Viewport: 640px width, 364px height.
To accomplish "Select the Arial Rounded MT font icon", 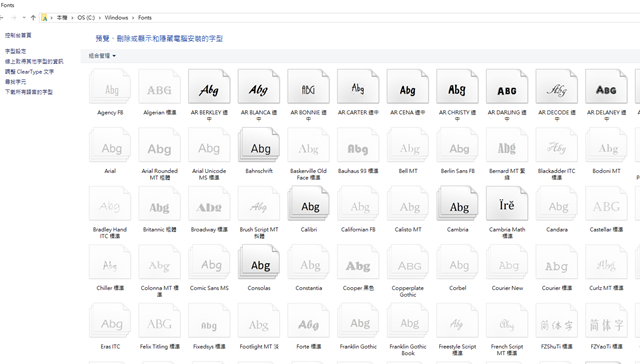I will [160, 145].
